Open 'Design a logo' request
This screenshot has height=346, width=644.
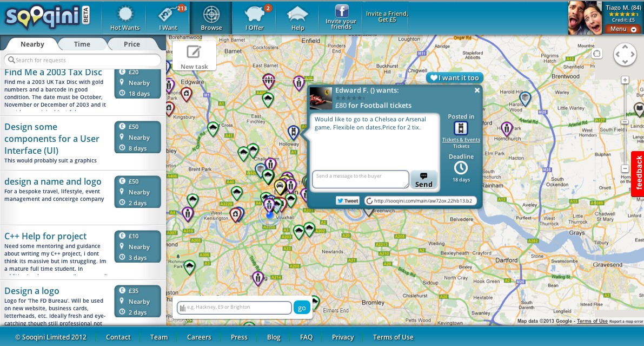[x=31, y=291]
